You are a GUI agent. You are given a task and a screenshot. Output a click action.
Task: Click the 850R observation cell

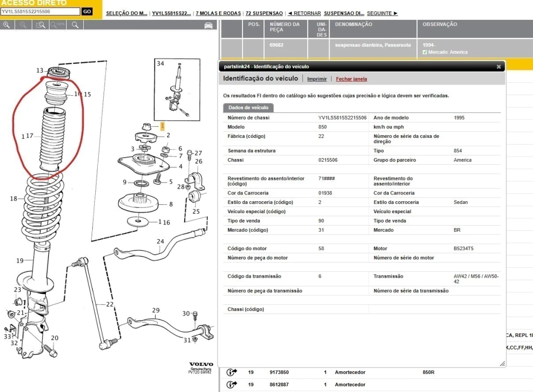[x=429, y=372]
